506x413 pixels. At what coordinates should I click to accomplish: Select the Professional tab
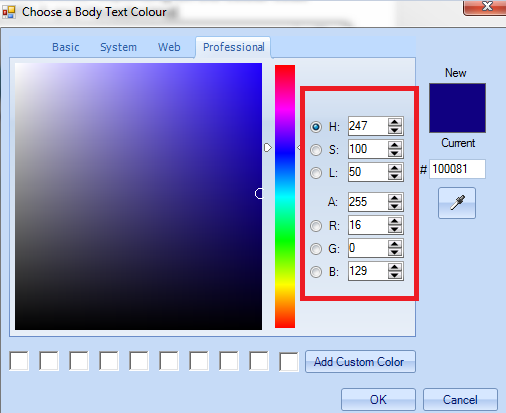click(233, 47)
